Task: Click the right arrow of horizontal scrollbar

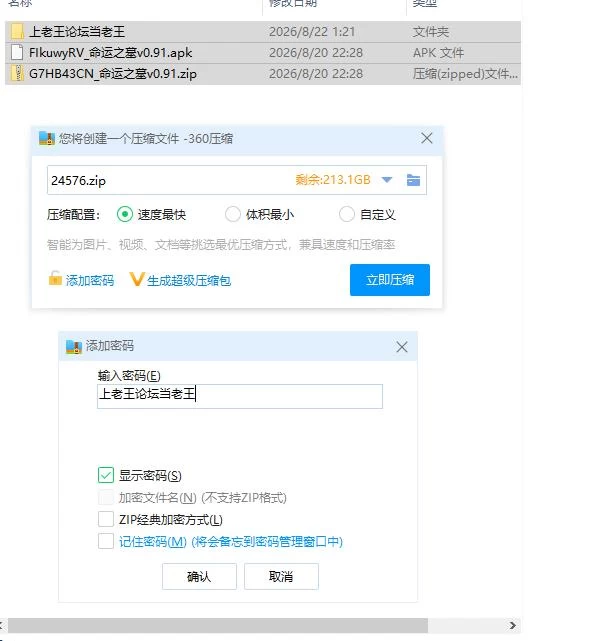Action: tap(512, 625)
